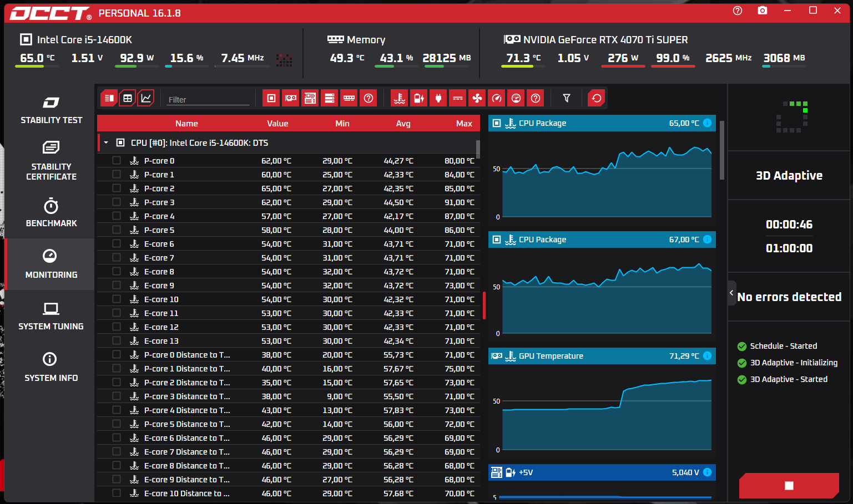Reset the min/max statistics with the refresh icon
The image size is (853, 504).
coord(597,98)
